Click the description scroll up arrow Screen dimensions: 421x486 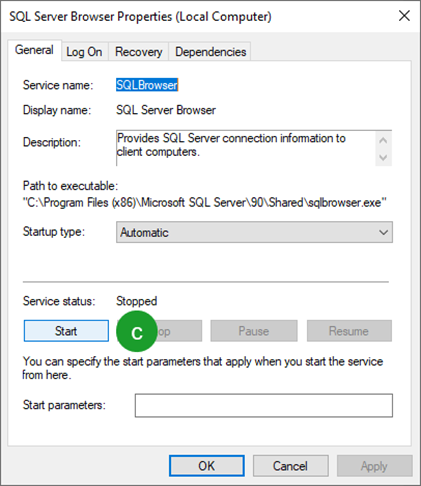383,140
